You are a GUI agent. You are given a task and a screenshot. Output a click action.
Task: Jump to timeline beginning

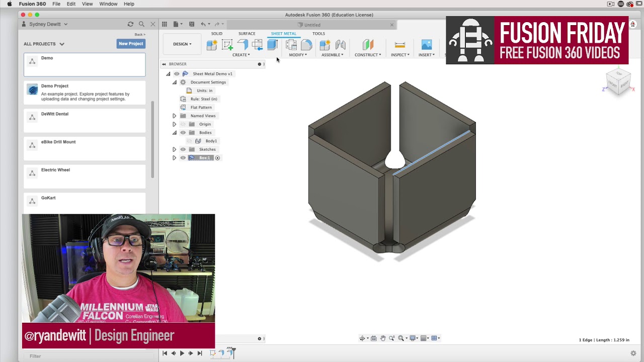165,353
